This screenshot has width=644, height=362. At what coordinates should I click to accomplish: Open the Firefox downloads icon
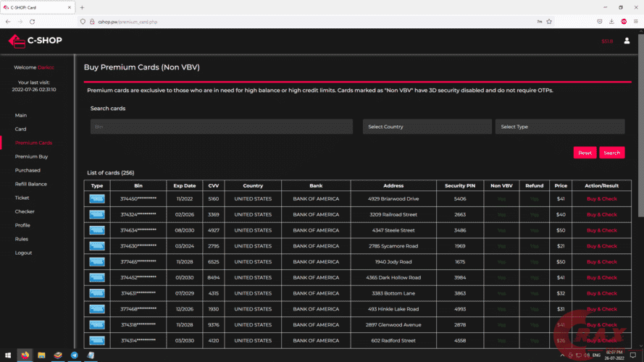(x=611, y=22)
